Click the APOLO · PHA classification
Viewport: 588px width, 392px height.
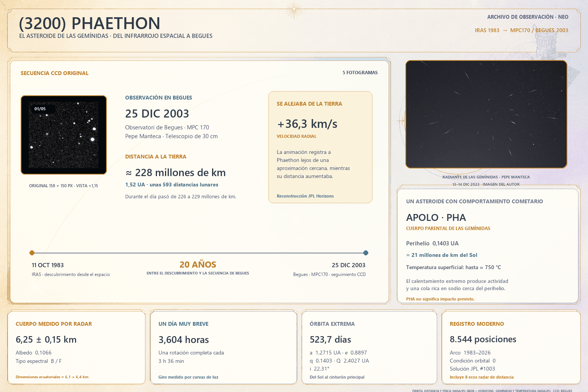pos(436,217)
